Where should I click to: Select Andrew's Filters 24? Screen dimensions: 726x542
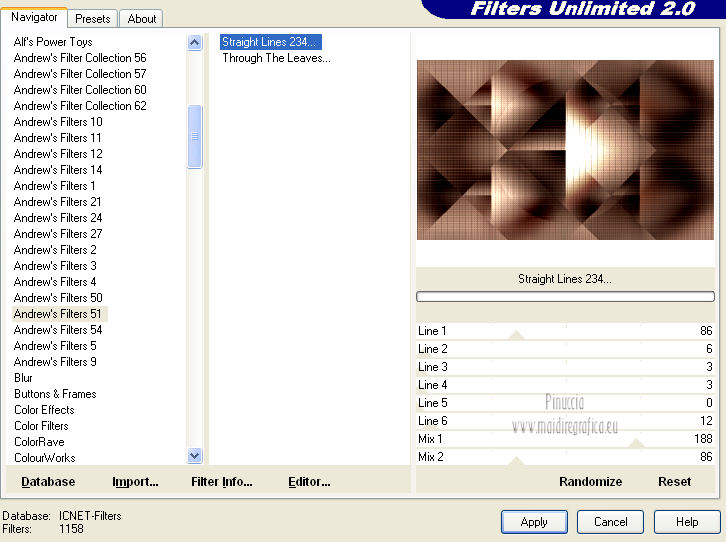[58, 218]
